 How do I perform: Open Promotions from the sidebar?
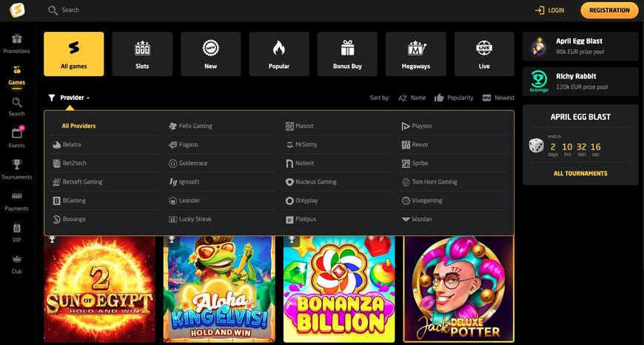coord(16,44)
